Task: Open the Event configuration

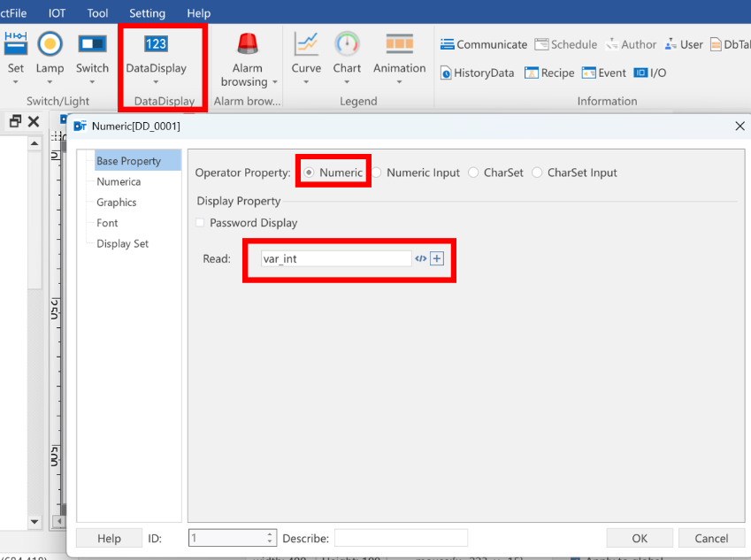Action: [604, 73]
